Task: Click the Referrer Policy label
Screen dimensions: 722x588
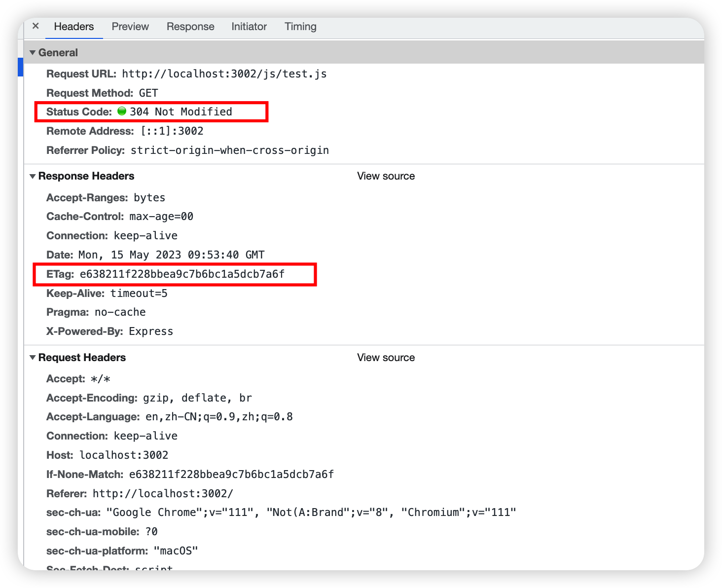Action: [x=86, y=150]
